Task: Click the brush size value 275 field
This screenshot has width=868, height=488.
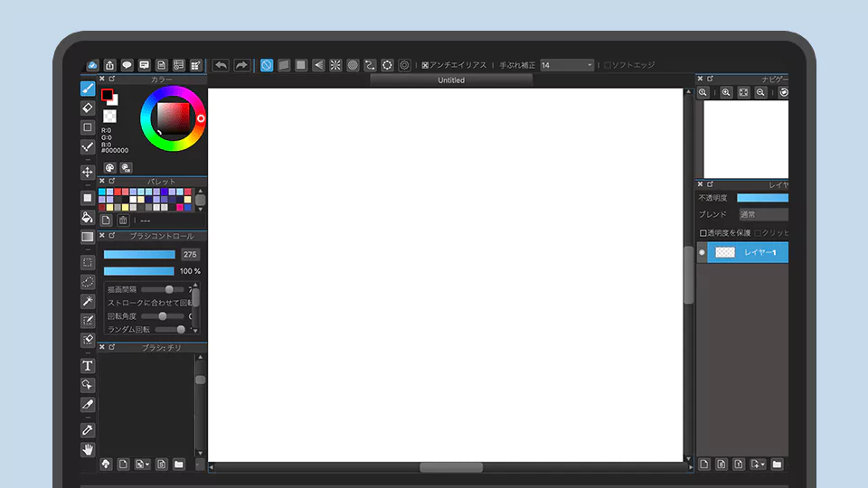Action: tap(190, 255)
